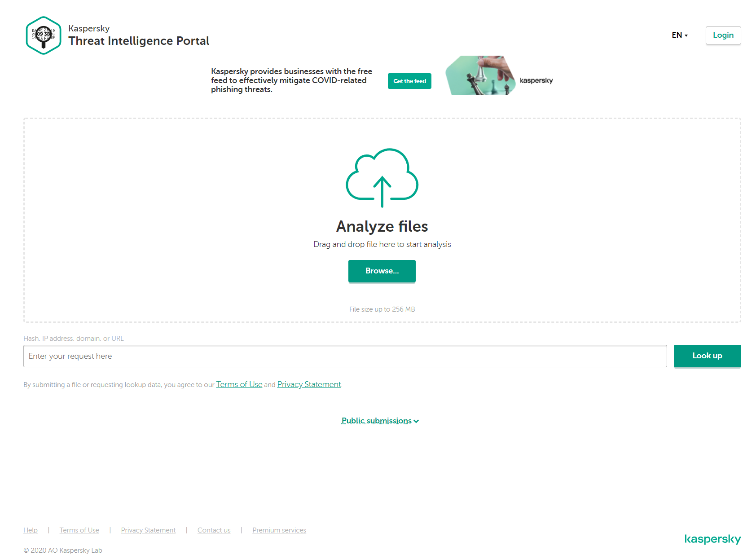Open the Contact us footer link
Viewport: 756px width, 559px height.
pos(214,530)
